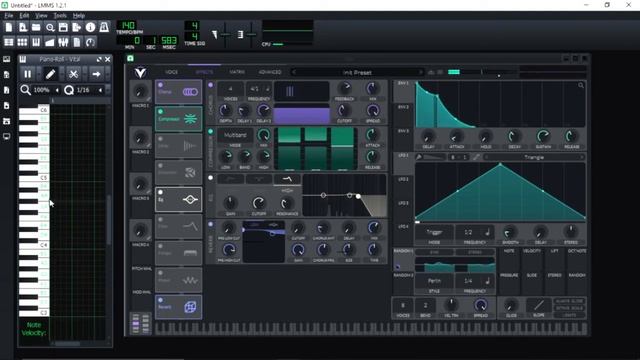Toggle the Compressor effect power dot in list

(x=160, y=111)
